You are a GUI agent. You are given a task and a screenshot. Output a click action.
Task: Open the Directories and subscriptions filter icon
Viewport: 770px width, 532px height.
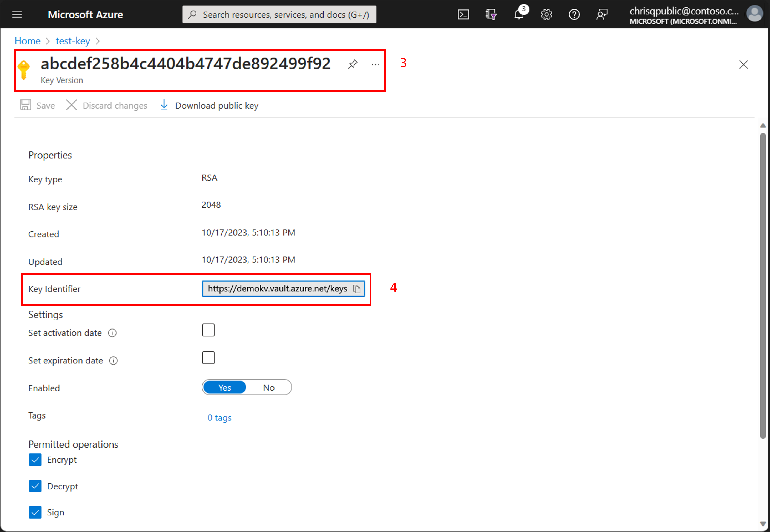(491, 15)
